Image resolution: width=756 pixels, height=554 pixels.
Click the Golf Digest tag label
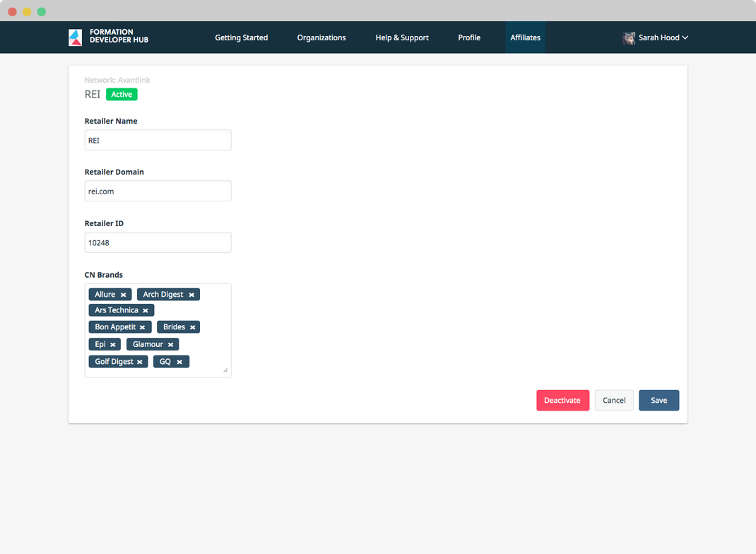(x=114, y=362)
